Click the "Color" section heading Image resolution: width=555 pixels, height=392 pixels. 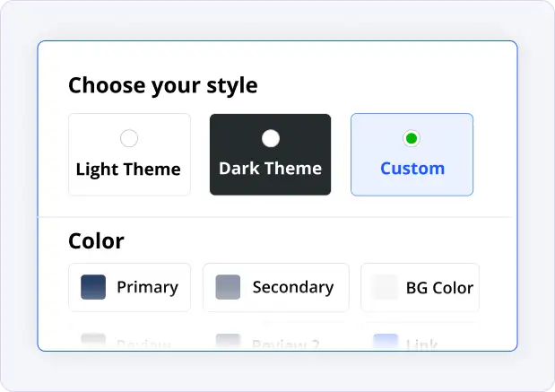click(96, 240)
